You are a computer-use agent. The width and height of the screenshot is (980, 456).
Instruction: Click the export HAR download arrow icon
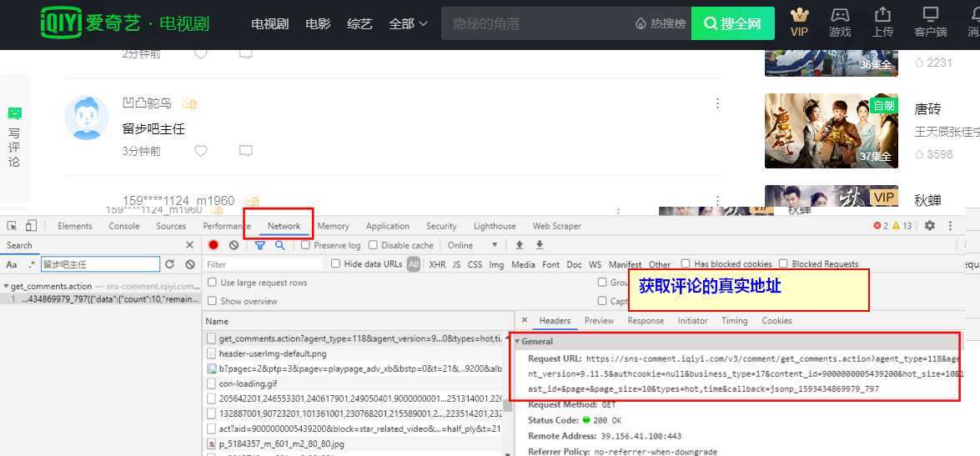point(540,245)
